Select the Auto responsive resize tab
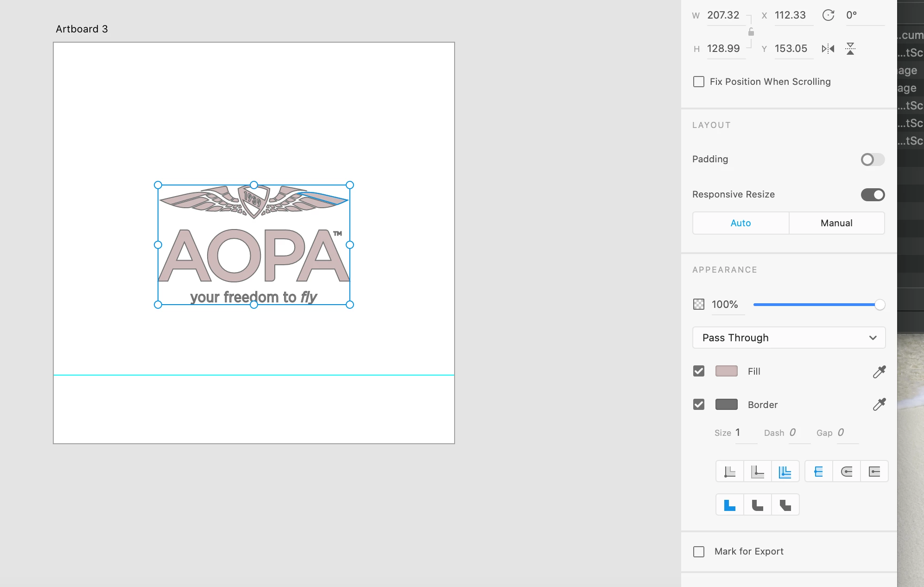924x587 pixels. (x=740, y=223)
